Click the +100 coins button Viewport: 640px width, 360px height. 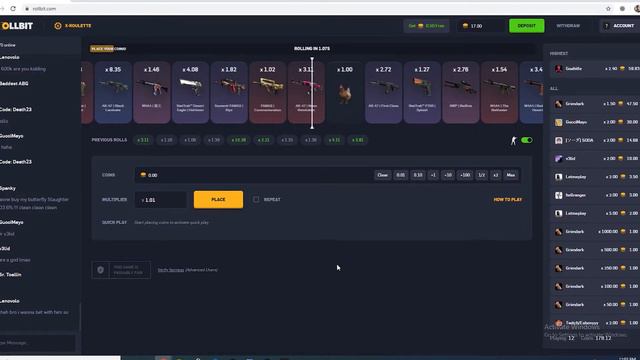point(465,175)
